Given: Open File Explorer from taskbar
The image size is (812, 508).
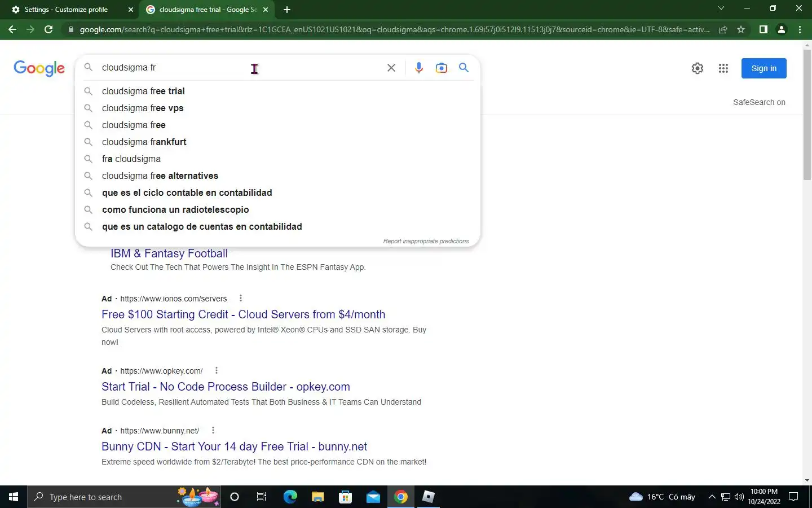Looking at the screenshot, I should [x=317, y=497].
